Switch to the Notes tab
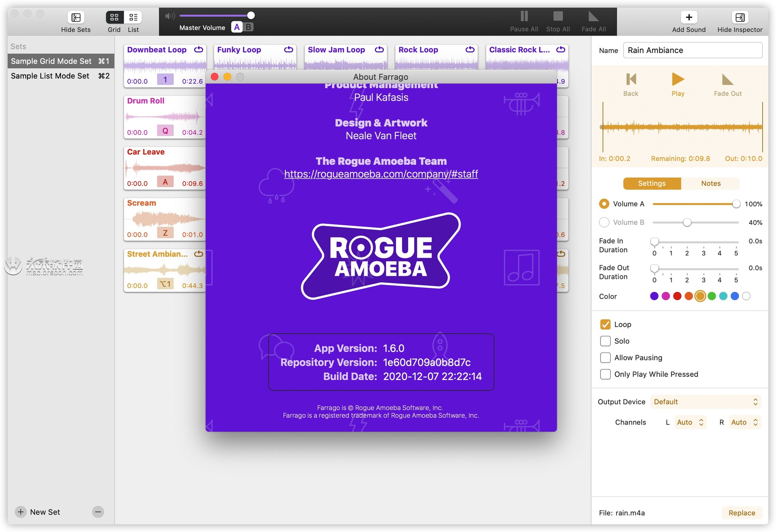Viewport: 776px width, 532px height. tap(709, 183)
